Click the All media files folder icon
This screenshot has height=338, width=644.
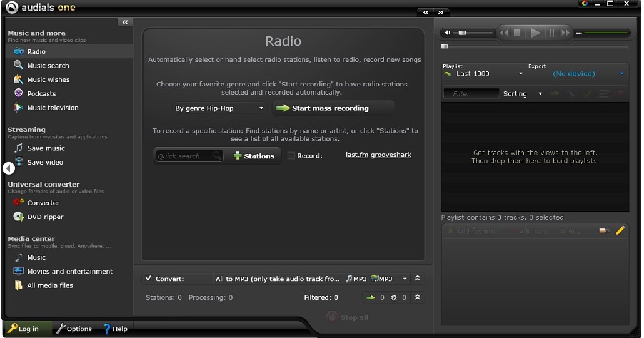click(19, 285)
